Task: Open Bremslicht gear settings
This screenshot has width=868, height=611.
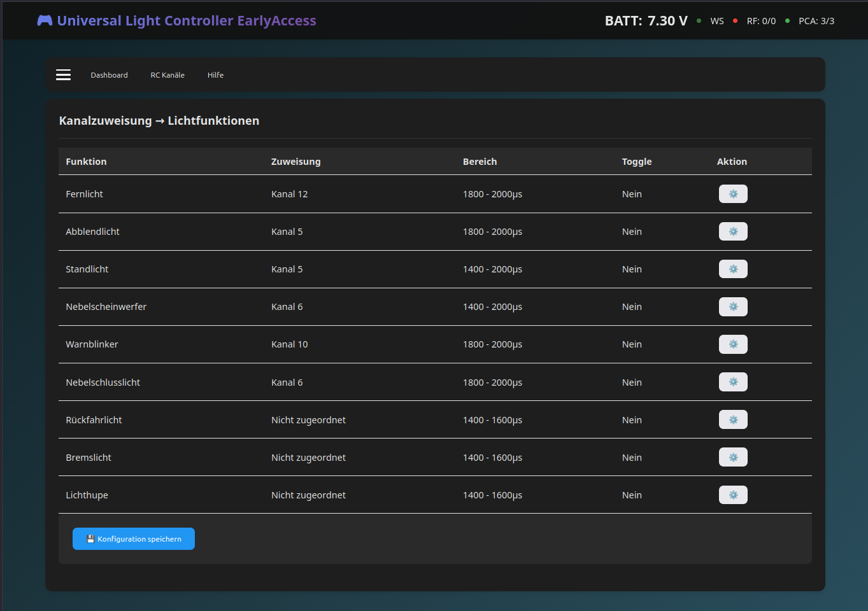Action: point(732,457)
